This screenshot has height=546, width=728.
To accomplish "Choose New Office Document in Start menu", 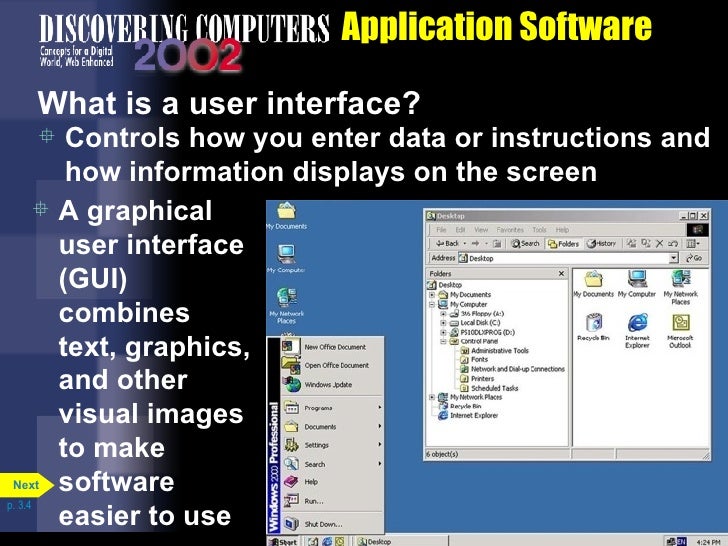I will (x=332, y=347).
